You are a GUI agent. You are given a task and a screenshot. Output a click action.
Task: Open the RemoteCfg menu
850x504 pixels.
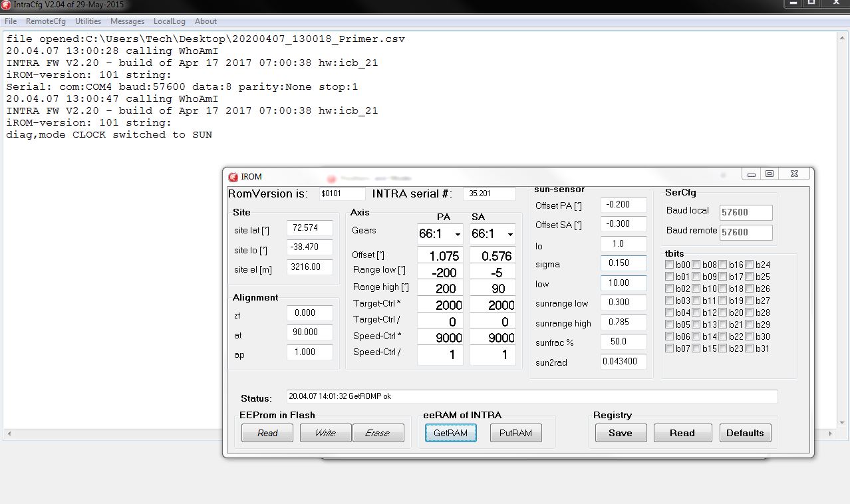click(x=46, y=21)
